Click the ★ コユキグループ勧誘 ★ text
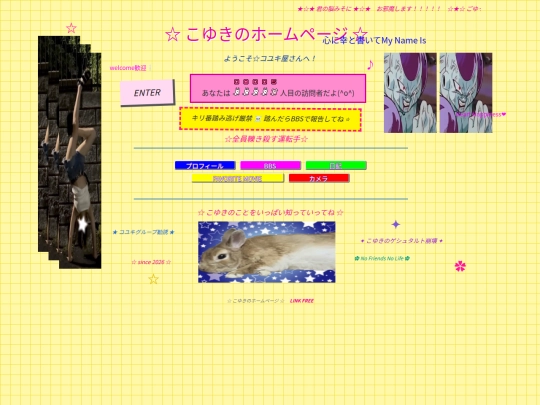The height and width of the screenshot is (405, 540). coord(144,232)
